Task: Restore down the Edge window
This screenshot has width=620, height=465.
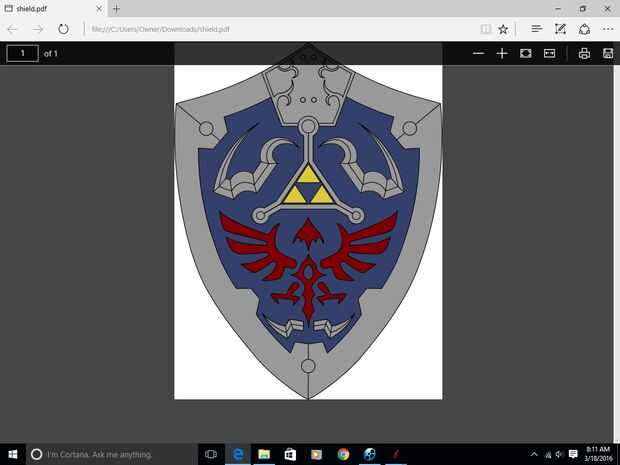Action: tap(582, 8)
